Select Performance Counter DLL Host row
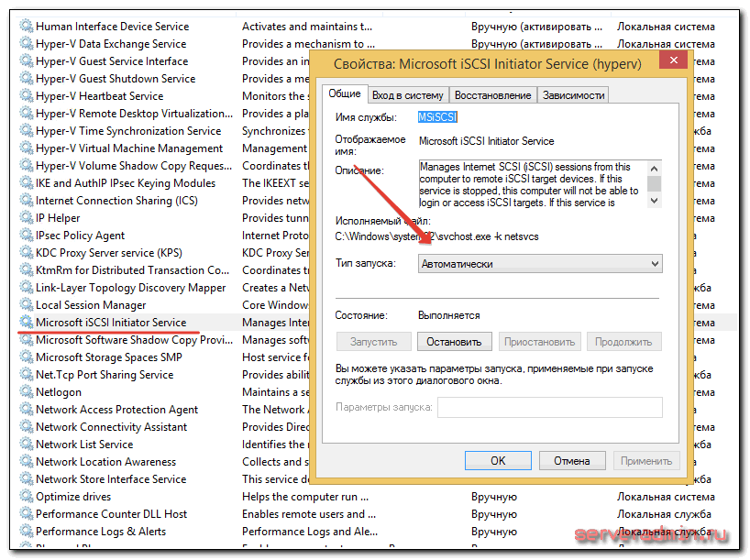 [x=112, y=513]
